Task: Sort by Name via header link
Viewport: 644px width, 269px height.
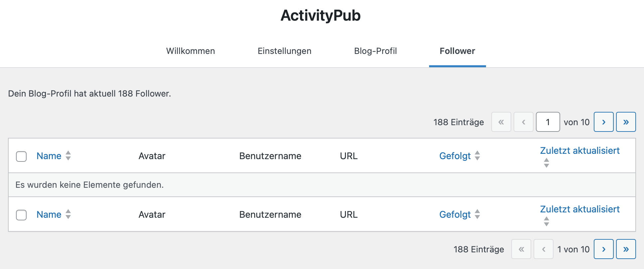Action: [49, 156]
